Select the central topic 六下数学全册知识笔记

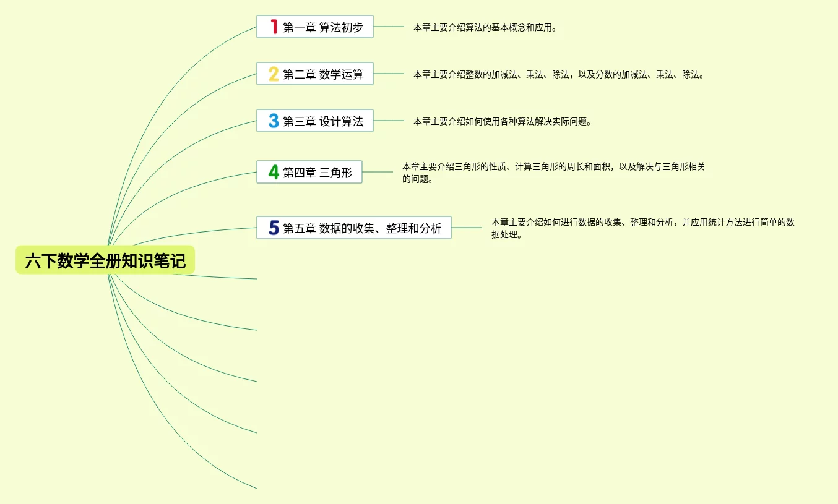[105, 260]
